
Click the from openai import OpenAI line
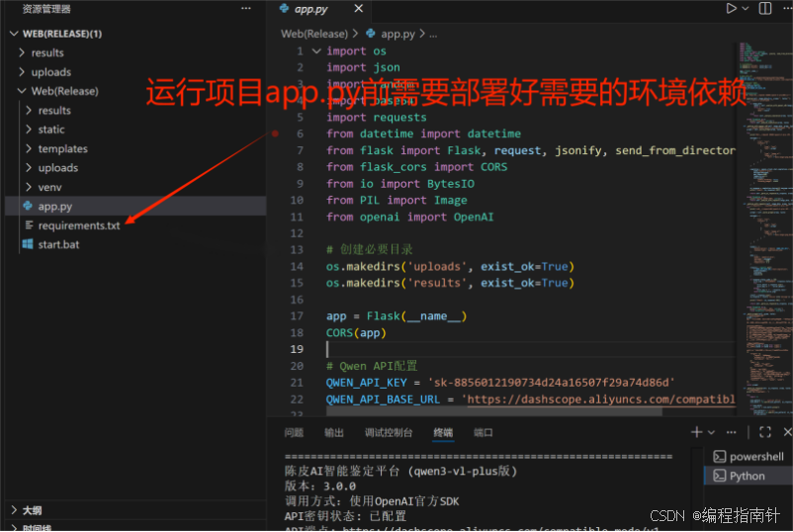409,217
